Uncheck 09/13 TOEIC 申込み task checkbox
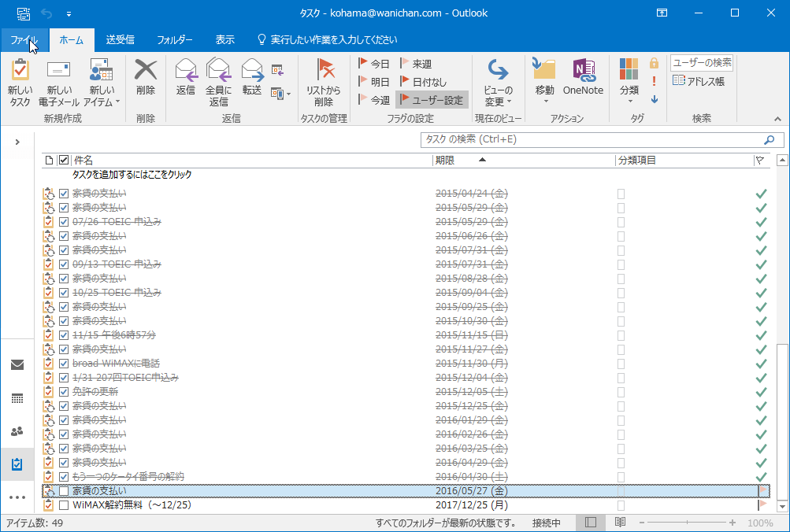Image resolution: width=790 pixels, height=532 pixels. click(x=64, y=264)
